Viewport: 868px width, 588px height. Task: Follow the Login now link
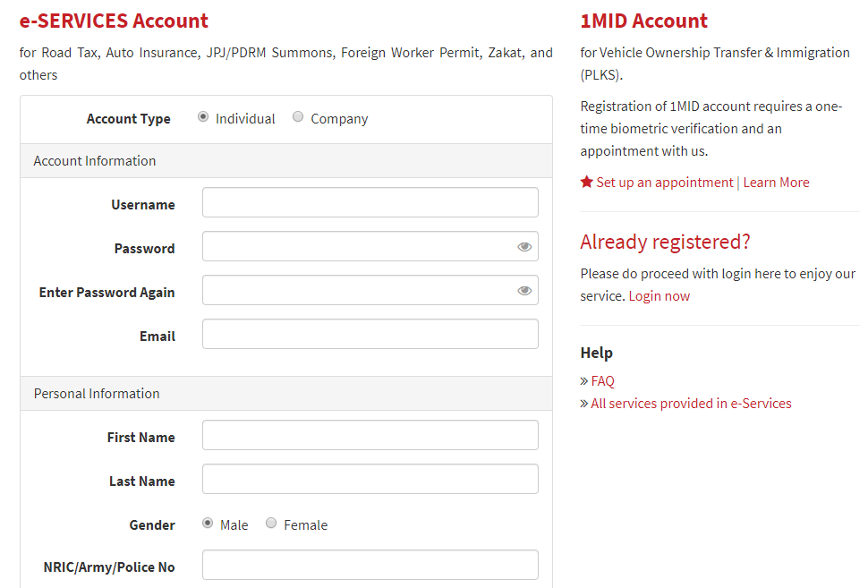coord(659,296)
